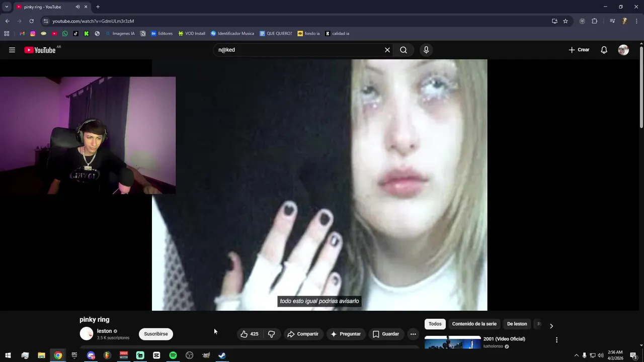Open Steam from taskbar
The image size is (644, 362).
[x=222, y=355]
